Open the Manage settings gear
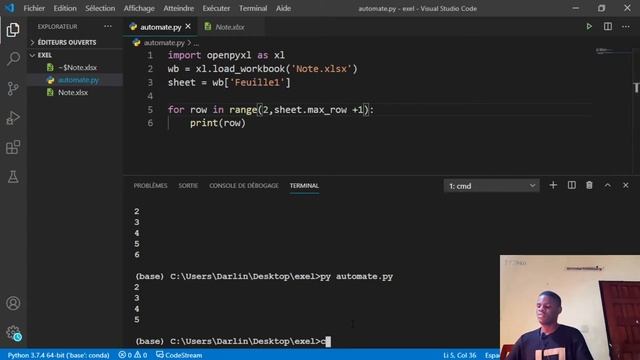The height and width of the screenshot is (360, 640). coord(13,333)
